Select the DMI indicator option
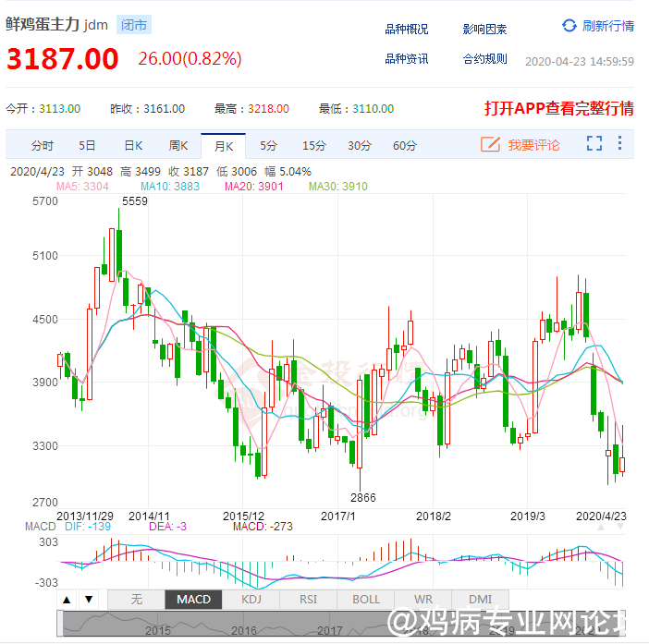 click(480, 600)
